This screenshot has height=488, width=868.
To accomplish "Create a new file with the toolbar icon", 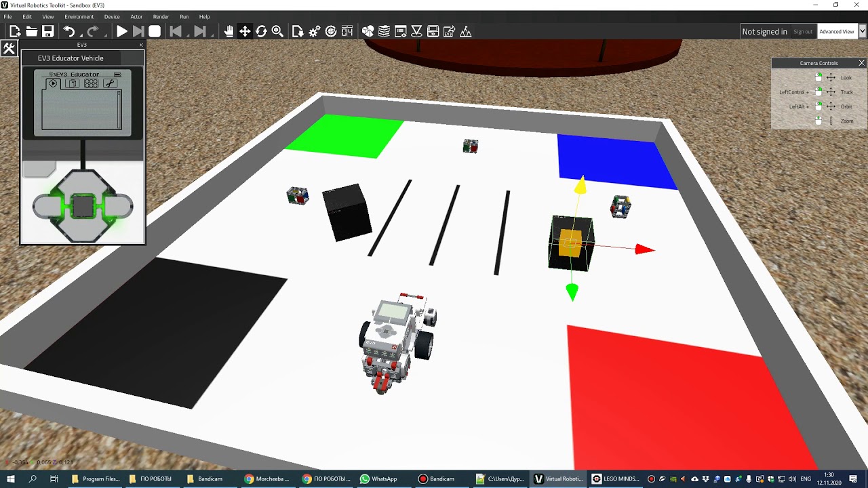I will (x=15, y=31).
